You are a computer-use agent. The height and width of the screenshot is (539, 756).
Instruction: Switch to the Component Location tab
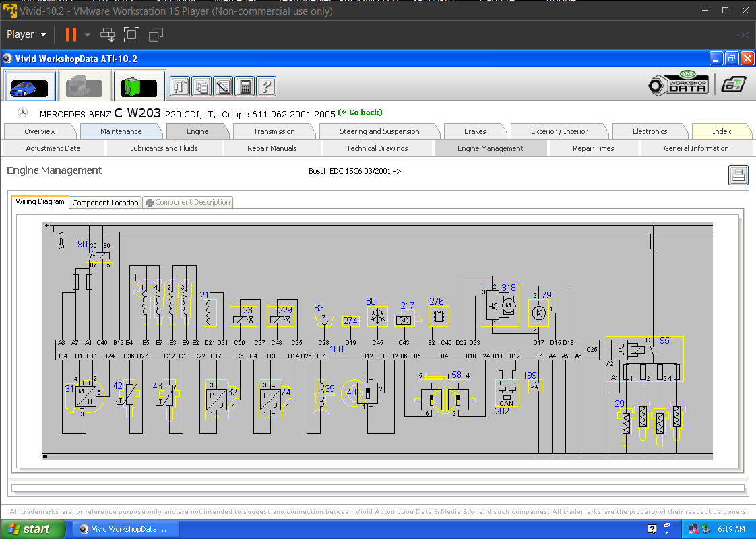105,203
